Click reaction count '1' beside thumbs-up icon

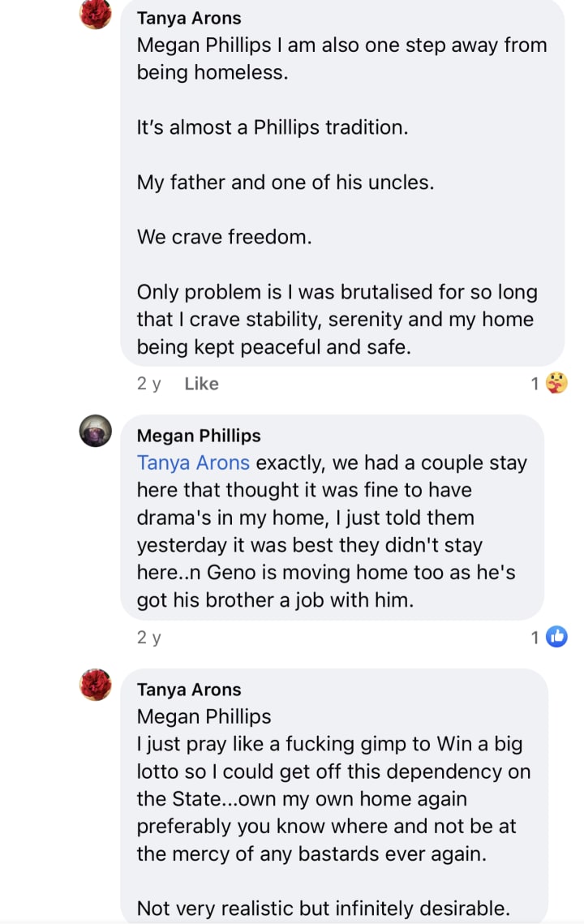pos(535,638)
